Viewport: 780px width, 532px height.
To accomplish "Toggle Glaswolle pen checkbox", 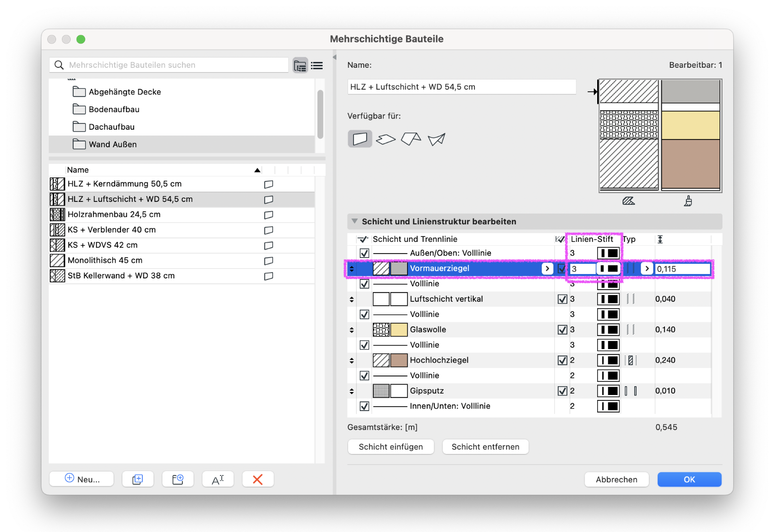I will click(562, 330).
